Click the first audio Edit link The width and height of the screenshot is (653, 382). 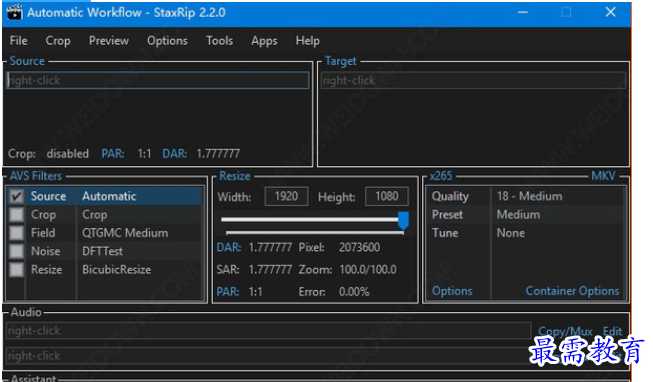pyautogui.click(x=612, y=331)
